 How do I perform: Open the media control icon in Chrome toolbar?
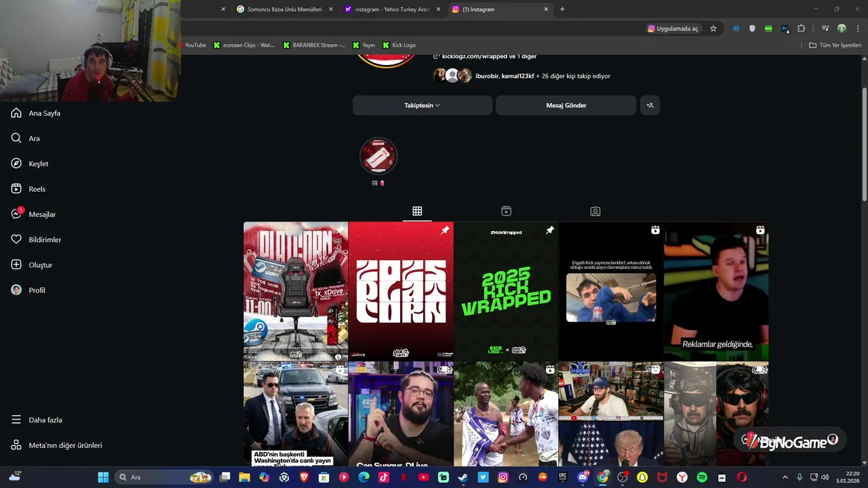[825, 28]
